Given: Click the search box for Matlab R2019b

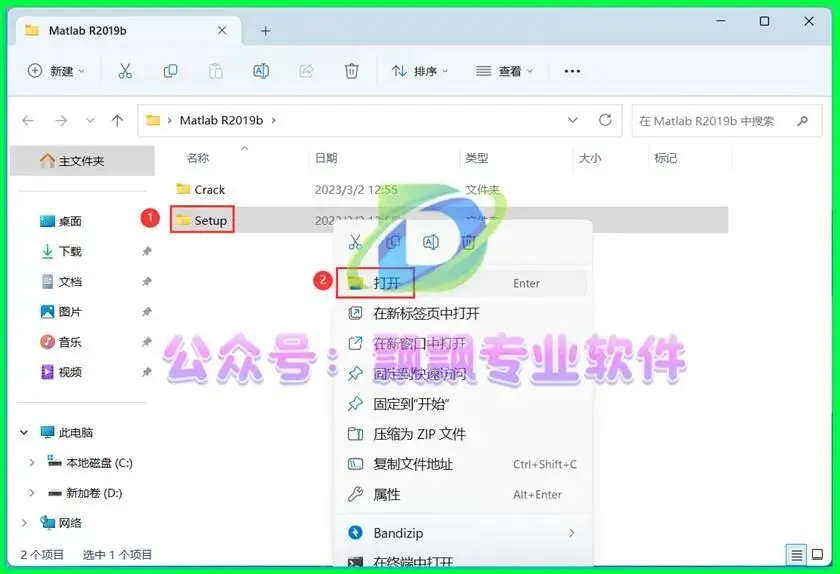Looking at the screenshot, I should [727, 121].
